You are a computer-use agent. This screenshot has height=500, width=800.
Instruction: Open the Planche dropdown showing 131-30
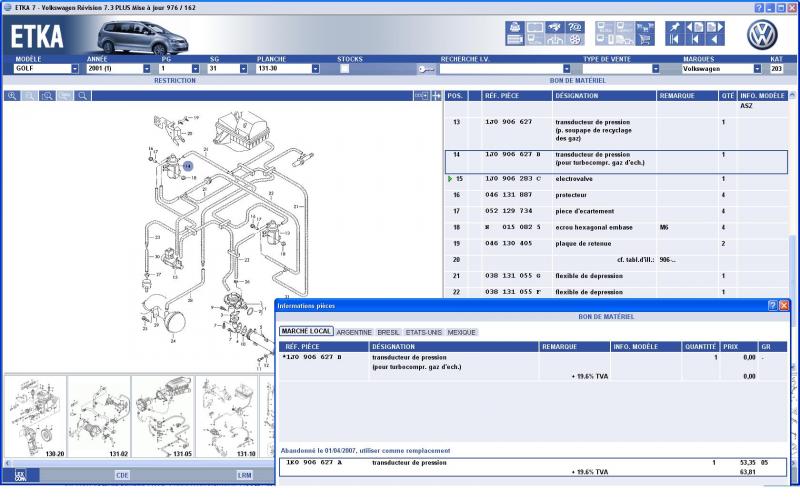(x=315, y=69)
